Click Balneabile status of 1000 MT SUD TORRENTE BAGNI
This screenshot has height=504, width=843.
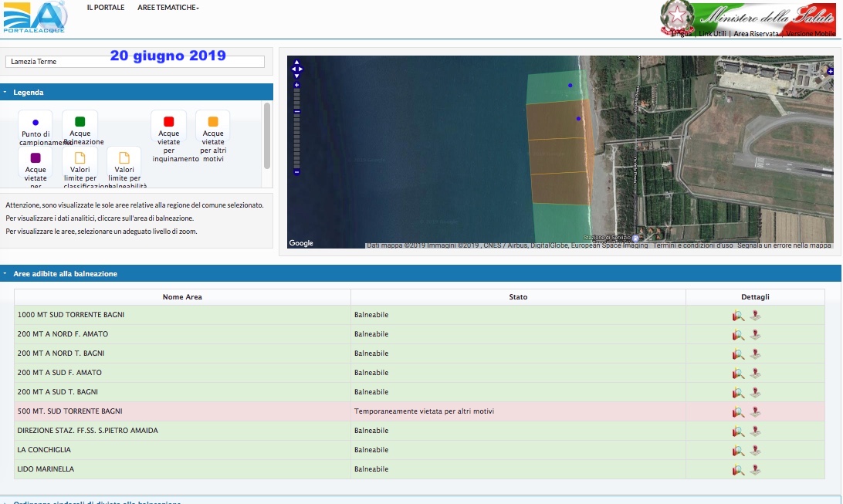coord(371,314)
